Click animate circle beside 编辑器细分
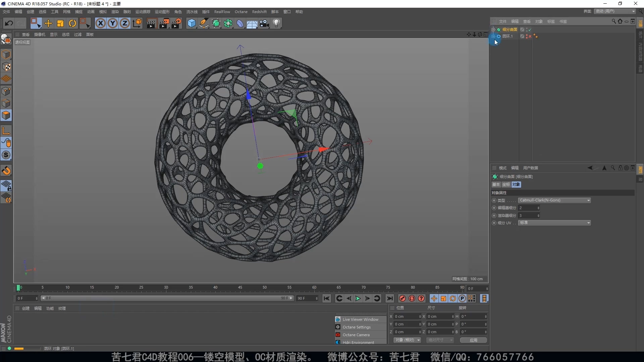This screenshot has width=644, height=362. [x=494, y=208]
